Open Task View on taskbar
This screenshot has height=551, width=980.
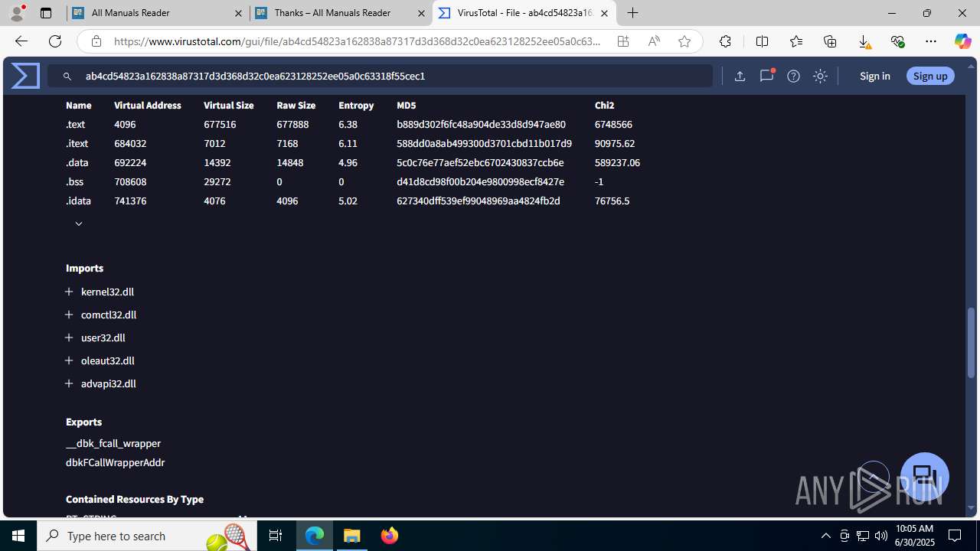click(276, 536)
